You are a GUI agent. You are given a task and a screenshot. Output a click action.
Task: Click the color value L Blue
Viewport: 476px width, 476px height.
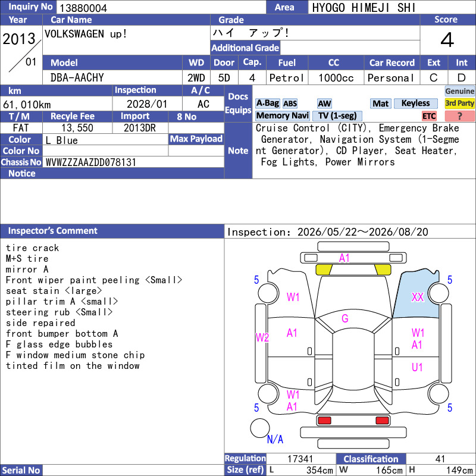coord(62,140)
